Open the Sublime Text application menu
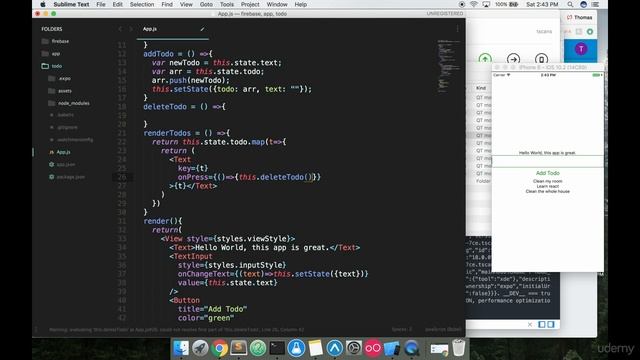This screenshot has width=640, height=360. click(x=71, y=4)
